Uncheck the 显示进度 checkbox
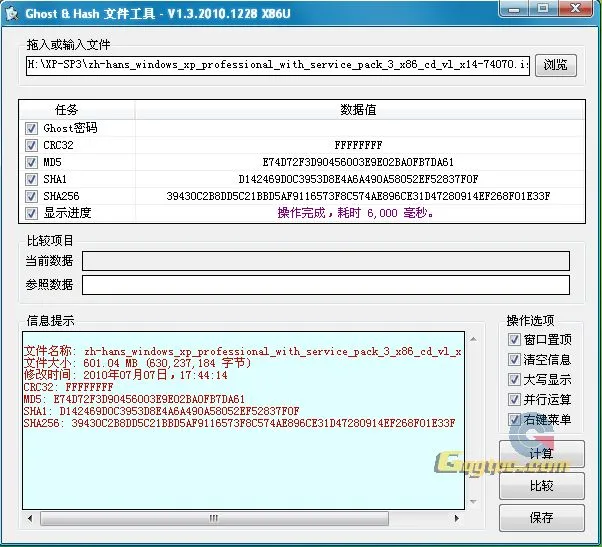Screen dimensions: 602x547 (32, 213)
